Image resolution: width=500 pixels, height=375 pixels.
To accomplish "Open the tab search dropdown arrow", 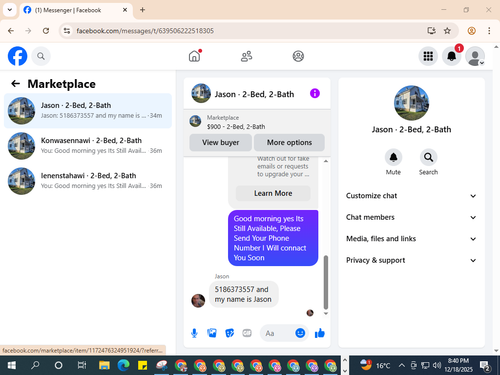I will [9, 10].
